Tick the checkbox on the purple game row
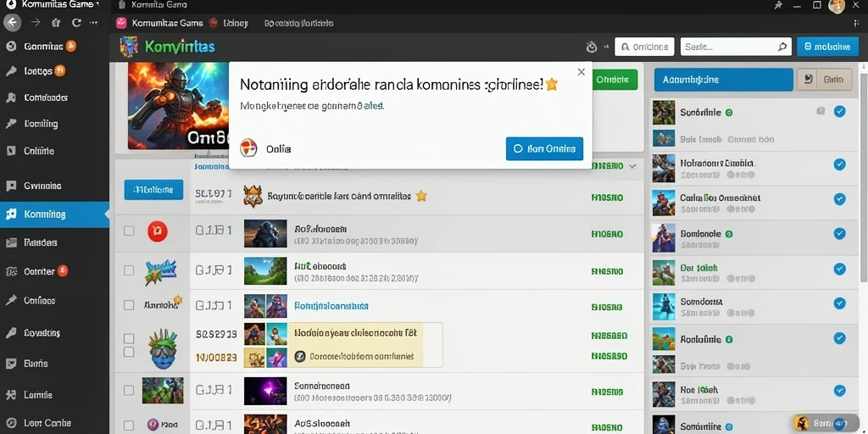Screen dimensions: 868x434 pos(129,390)
